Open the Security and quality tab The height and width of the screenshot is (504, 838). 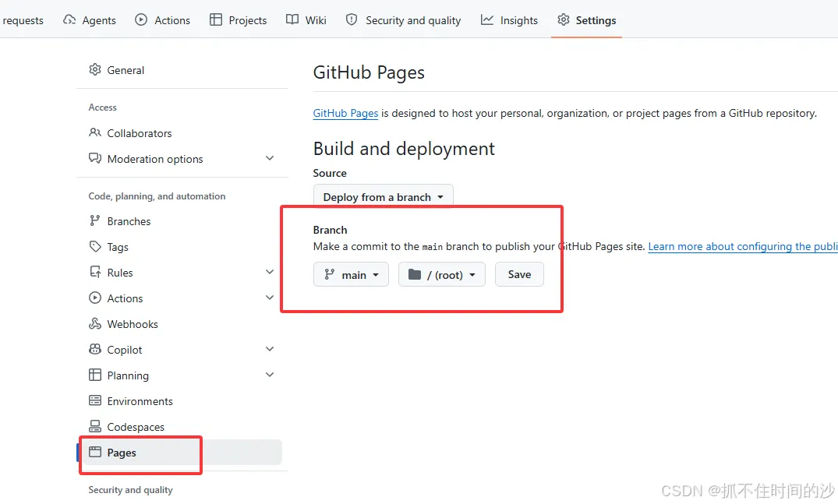[404, 20]
